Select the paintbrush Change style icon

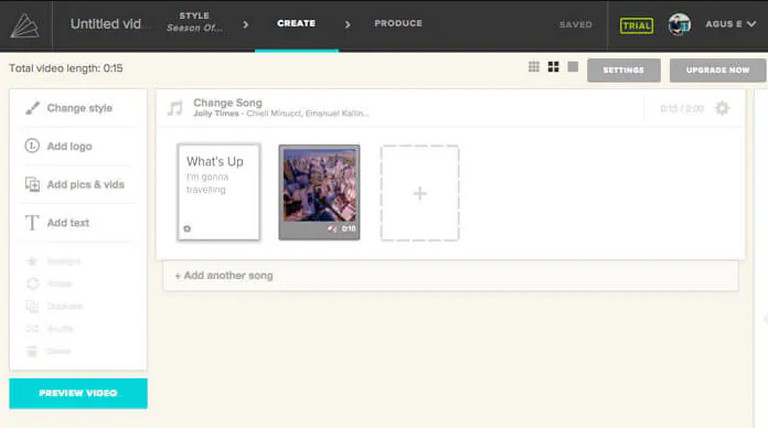point(32,108)
